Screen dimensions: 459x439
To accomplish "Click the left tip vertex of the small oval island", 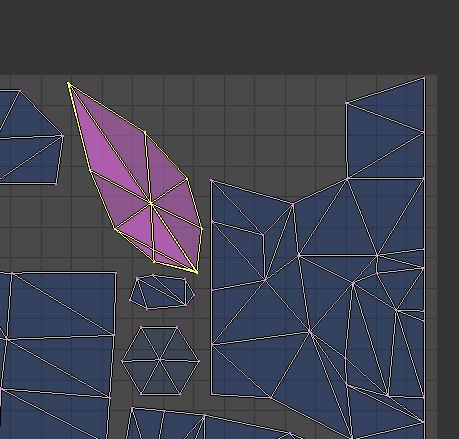I will click(130, 300).
